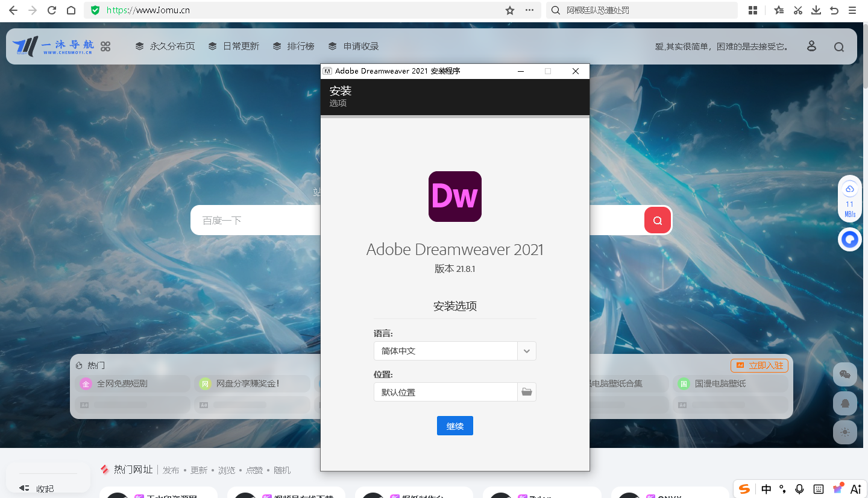Image resolution: width=868 pixels, height=498 pixels.
Task: Toggle IME punctuation mode icon
Action: point(783,489)
